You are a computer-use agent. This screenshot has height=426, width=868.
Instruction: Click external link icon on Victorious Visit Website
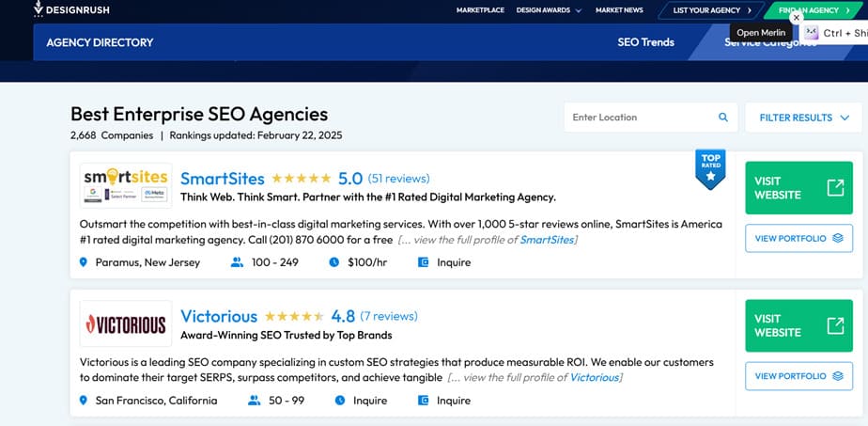pyautogui.click(x=835, y=325)
